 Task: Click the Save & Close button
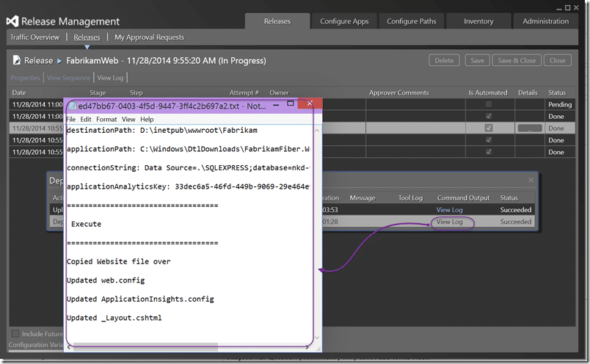517,60
